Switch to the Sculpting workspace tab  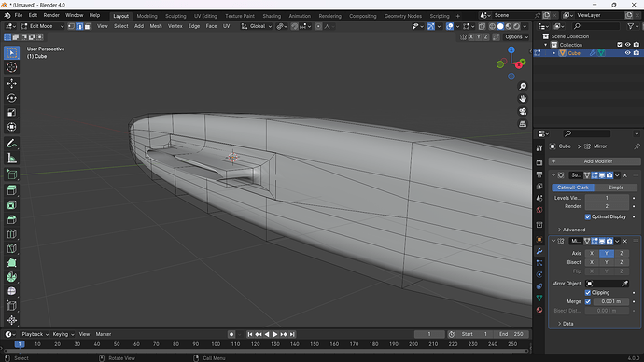[x=175, y=16]
